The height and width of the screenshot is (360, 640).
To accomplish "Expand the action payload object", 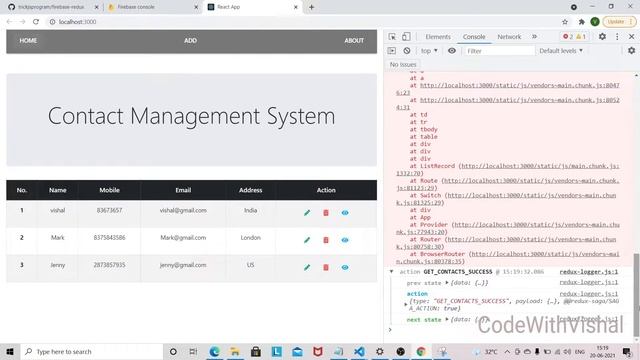I will (x=405, y=304).
